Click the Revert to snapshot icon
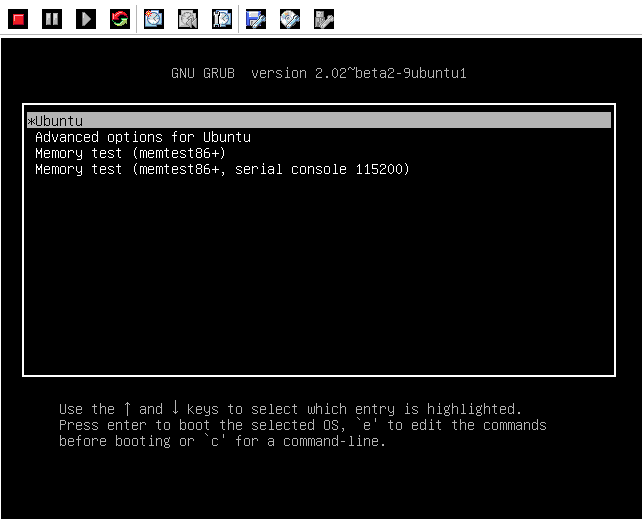 [x=188, y=19]
